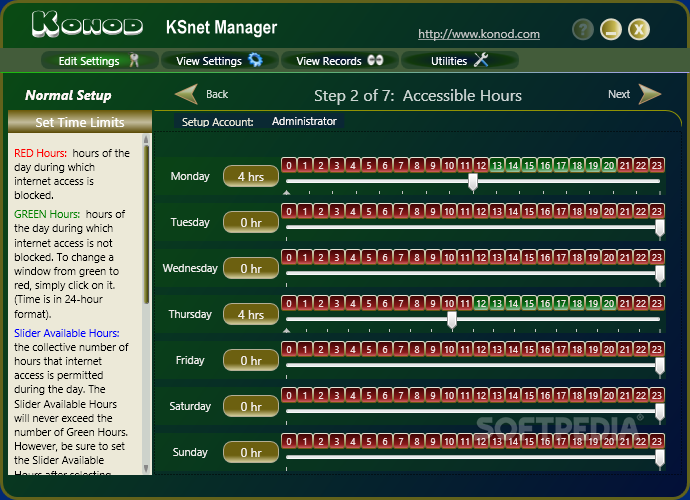Viewport: 690px width, 500px height.
Task: Open the Utilities tab
Action: coord(459,60)
